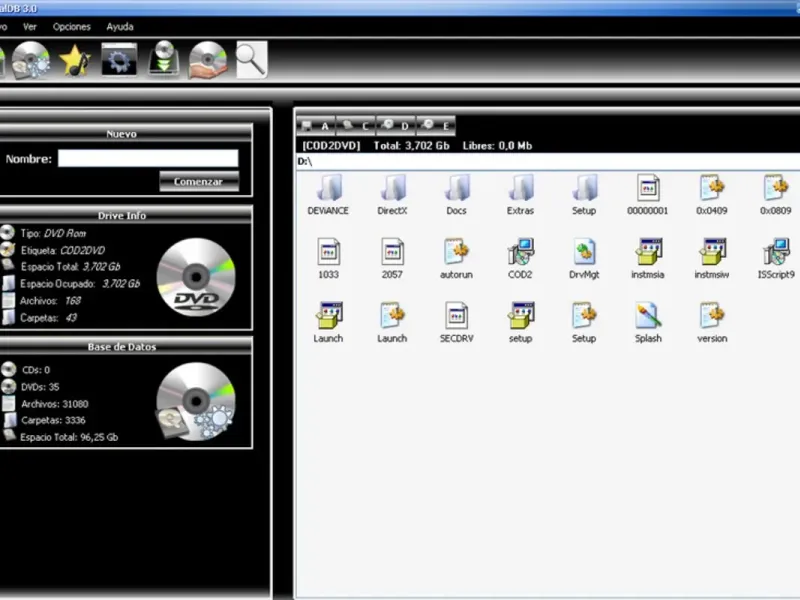Click the hand holding disc toolbar icon
This screenshot has height=600, width=800.
click(x=207, y=61)
